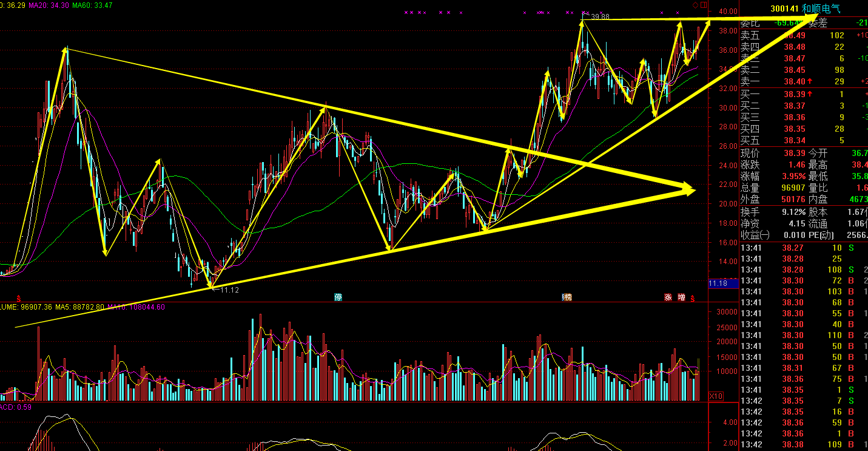Open the 增 event marker

682,297
